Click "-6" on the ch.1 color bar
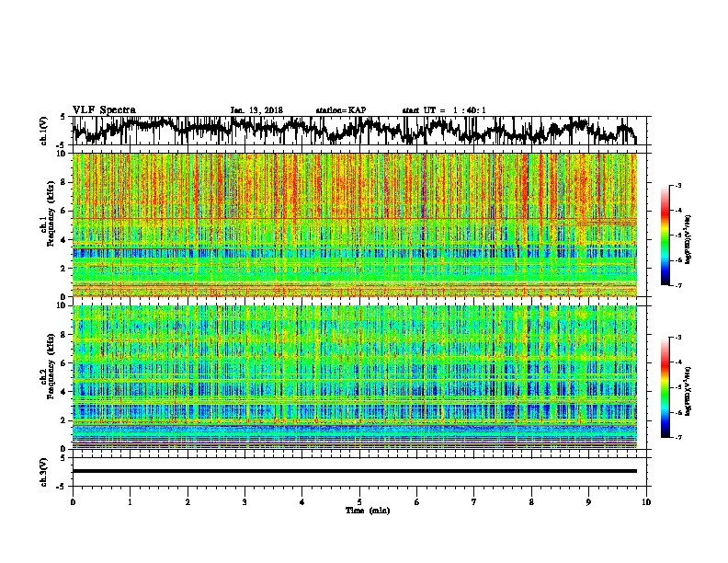Screen dimensions: 728x563 pyautogui.click(x=677, y=260)
